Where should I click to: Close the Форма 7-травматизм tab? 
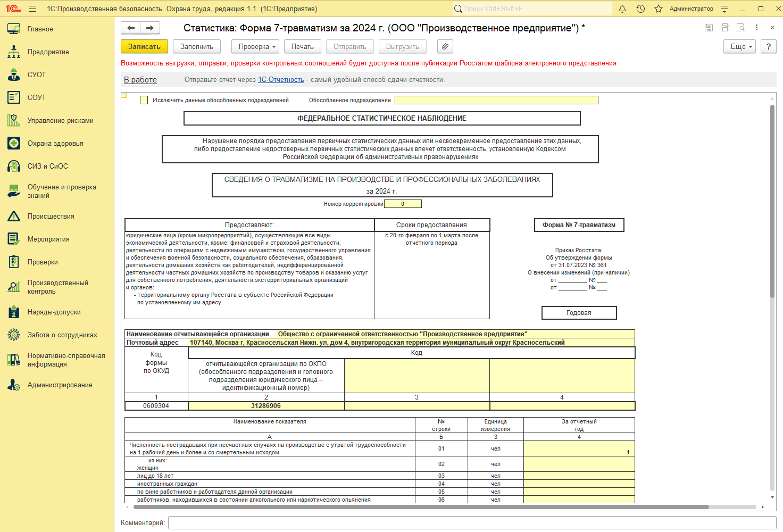coord(772,28)
